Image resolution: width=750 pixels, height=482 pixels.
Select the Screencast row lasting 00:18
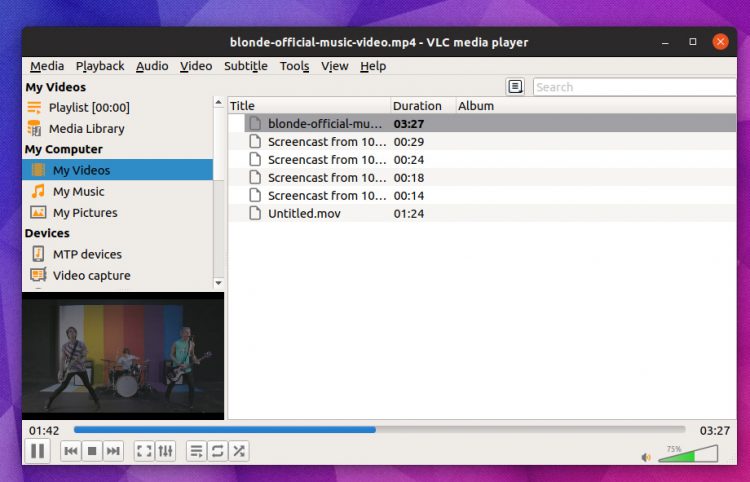pos(482,177)
